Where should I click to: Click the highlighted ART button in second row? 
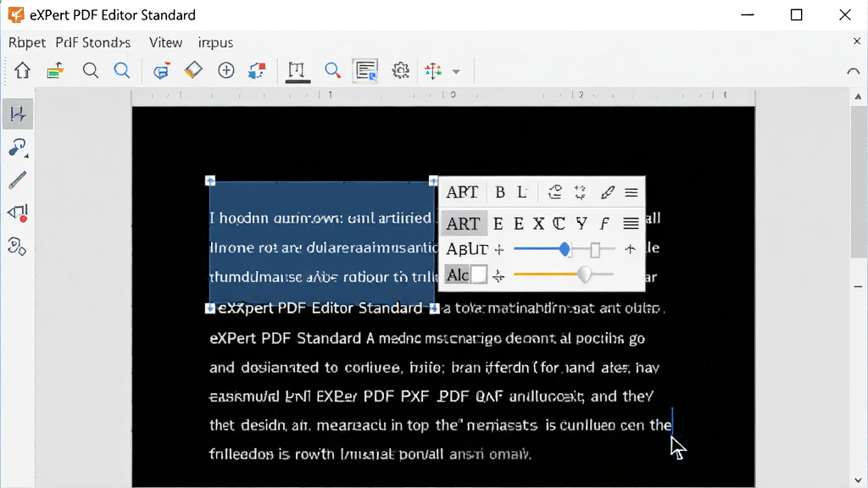point(463,224)
